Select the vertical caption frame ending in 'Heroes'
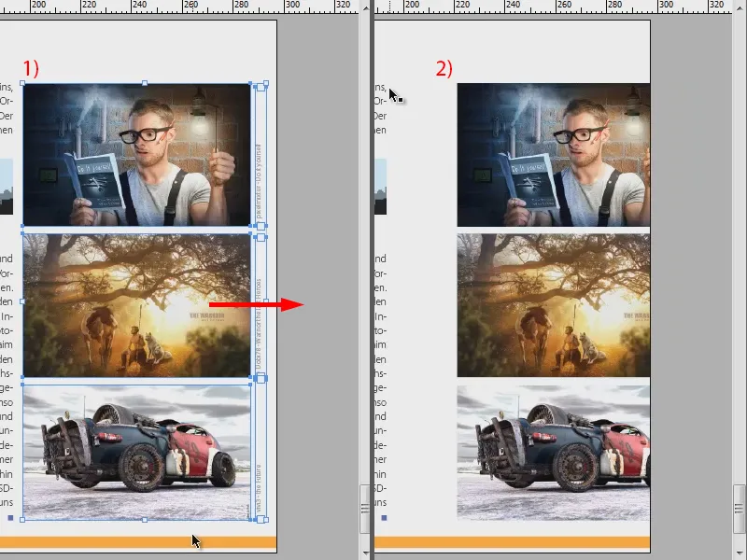 point(261,307)
